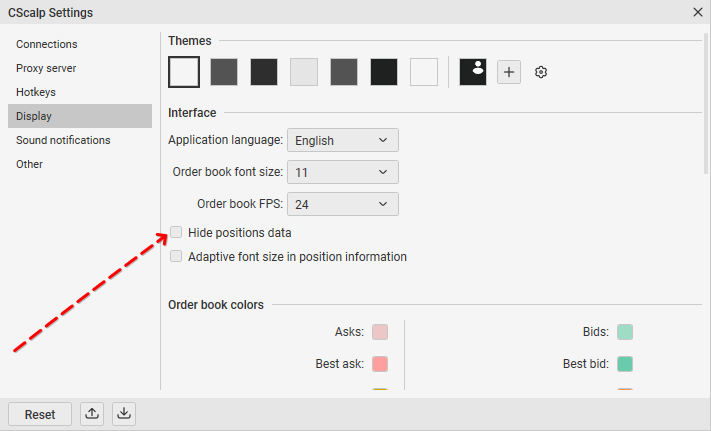Open the Order book font size dropdown
This screenshot has width=711, height=431.
[x=343, y=172]
